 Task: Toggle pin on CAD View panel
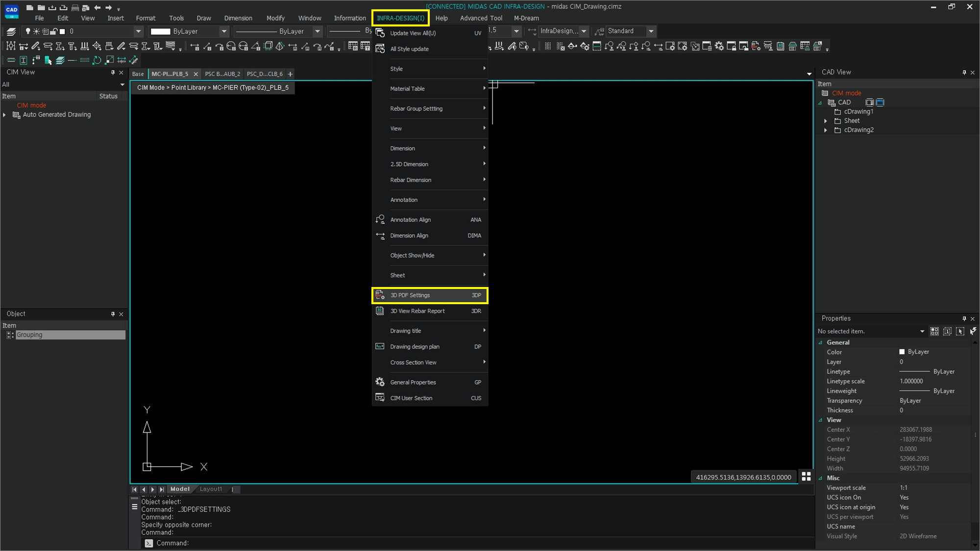click(964, 72)
